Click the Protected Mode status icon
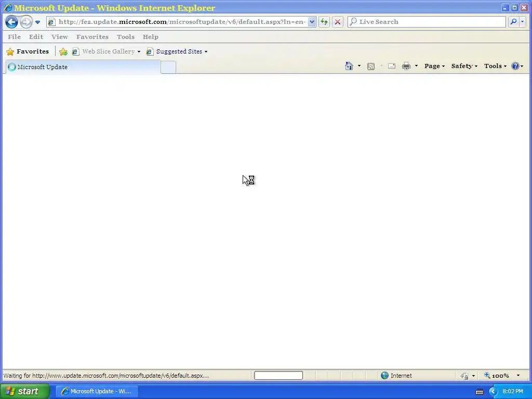Image resolution: width=532 pixels, height=399 pixels. point(464,376)
